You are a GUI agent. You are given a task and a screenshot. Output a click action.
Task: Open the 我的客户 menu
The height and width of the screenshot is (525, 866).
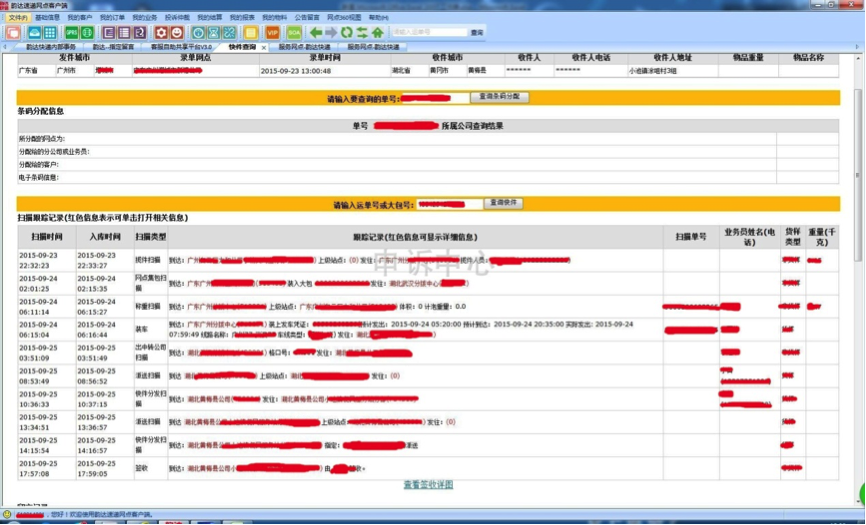point(80,18)
